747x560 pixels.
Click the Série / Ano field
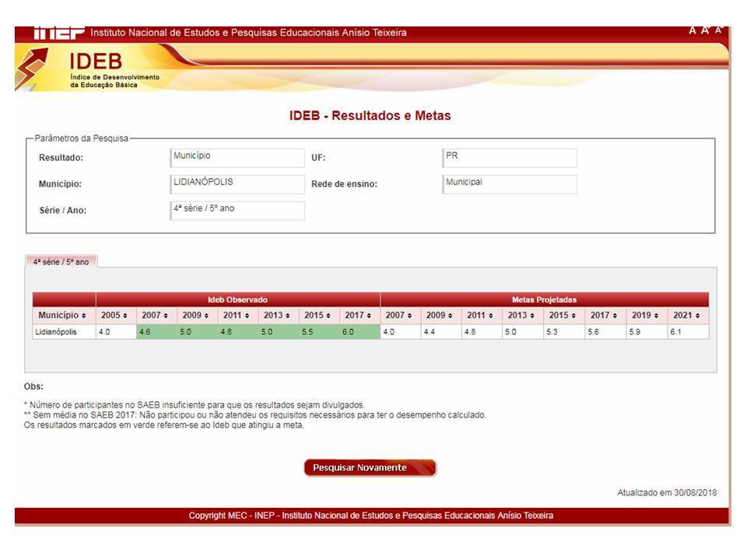(x=237, y=211)
